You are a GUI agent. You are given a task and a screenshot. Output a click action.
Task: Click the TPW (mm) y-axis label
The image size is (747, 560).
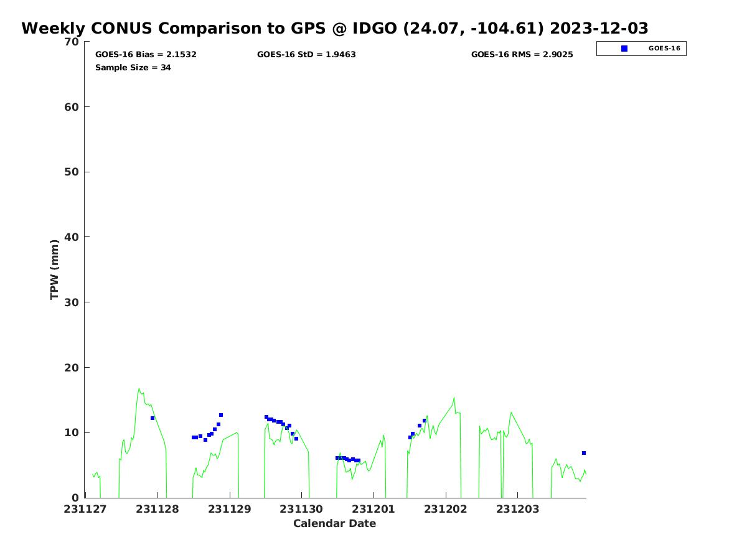click(x=55, y=269)
